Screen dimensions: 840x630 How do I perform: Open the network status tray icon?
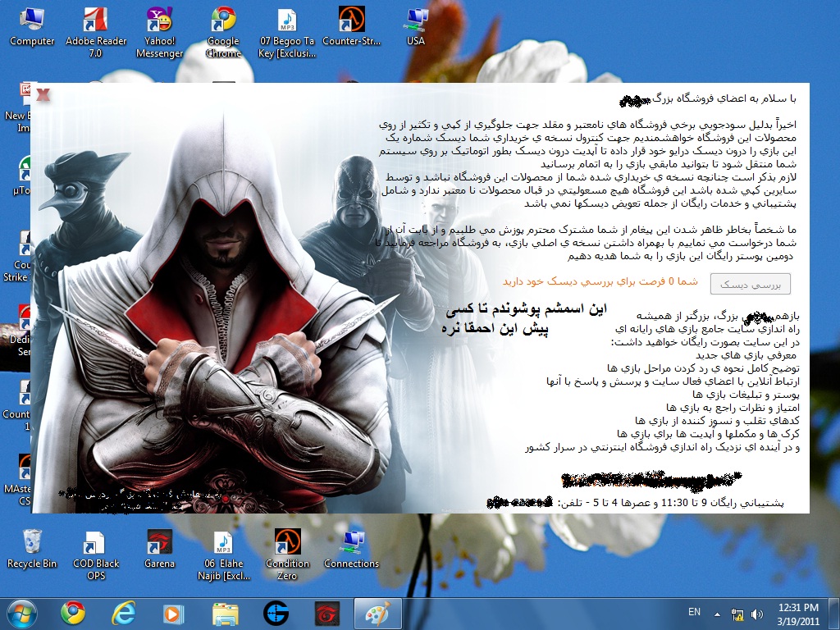click(737, 614)
